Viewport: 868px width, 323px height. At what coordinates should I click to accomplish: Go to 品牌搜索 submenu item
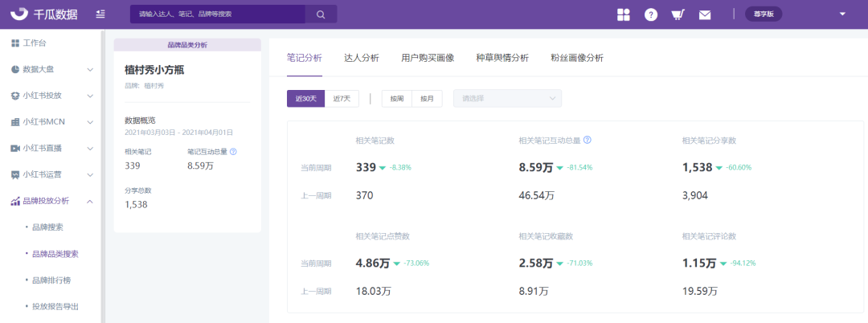pos(49,227)
